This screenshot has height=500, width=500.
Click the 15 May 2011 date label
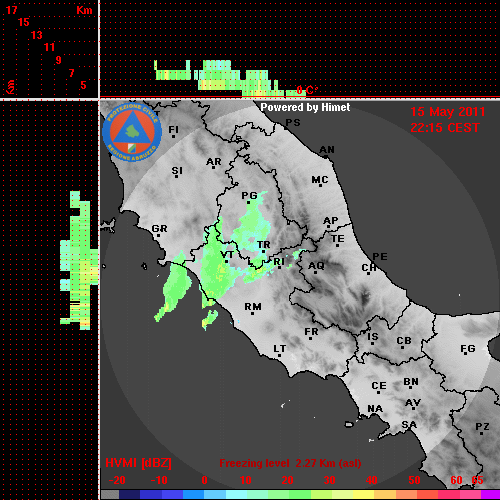click(x=447, y=112)
